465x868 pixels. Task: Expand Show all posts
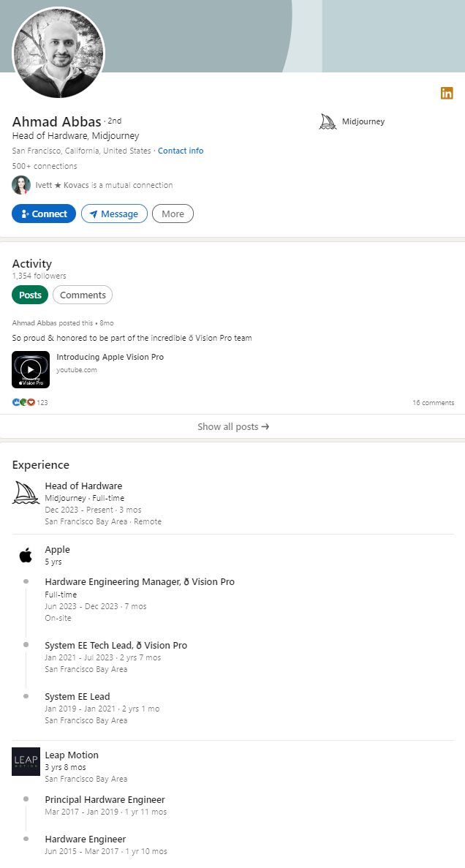(x=232, y=426)
